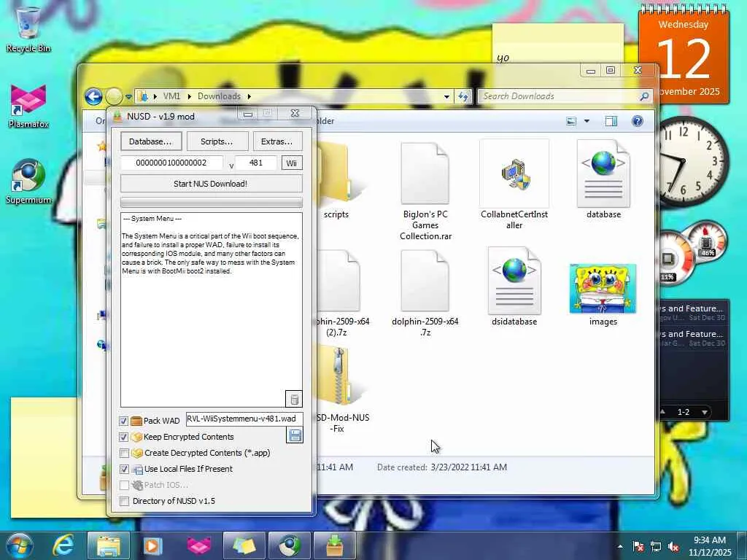This screenshot has width=747, height=560.
Task: Open Internet Explorer from taskbar
Action: tap(63, 545)
